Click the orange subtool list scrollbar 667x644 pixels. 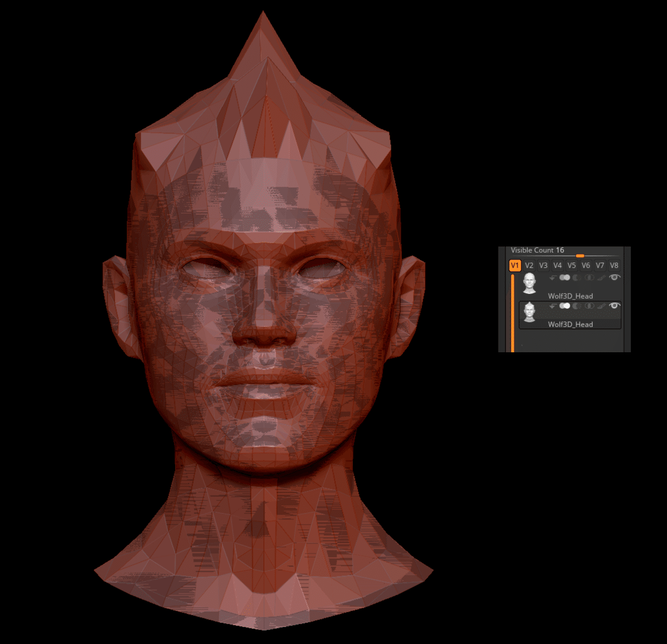pyautogui.click(x=512, y=313)
